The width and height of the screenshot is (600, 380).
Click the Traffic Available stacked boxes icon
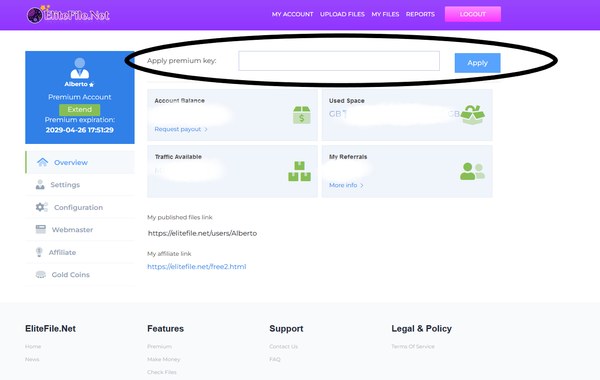coord(300,171)
